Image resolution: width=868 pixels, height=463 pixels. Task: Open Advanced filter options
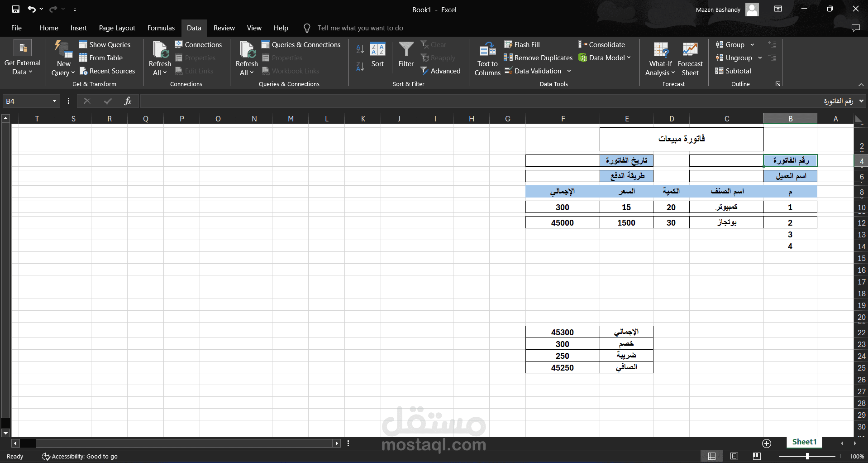[440, 71]
